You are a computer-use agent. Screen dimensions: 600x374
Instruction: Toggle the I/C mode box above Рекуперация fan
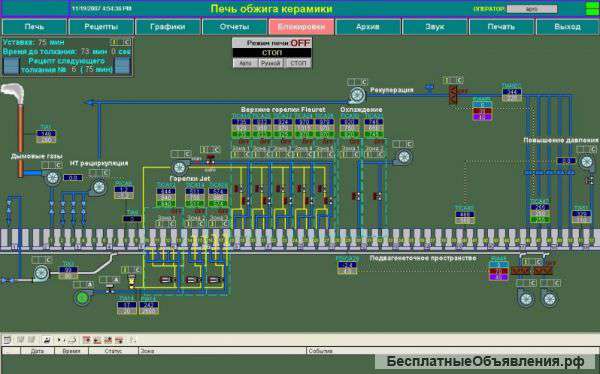coord(357,82)
